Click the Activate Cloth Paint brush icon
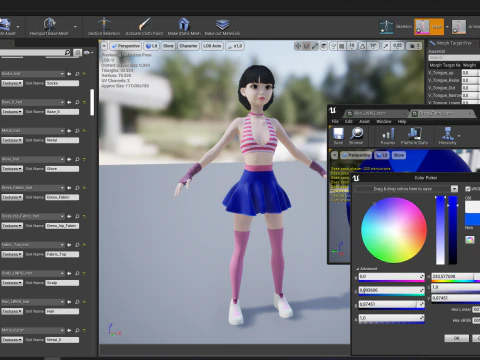 (144, 24)
